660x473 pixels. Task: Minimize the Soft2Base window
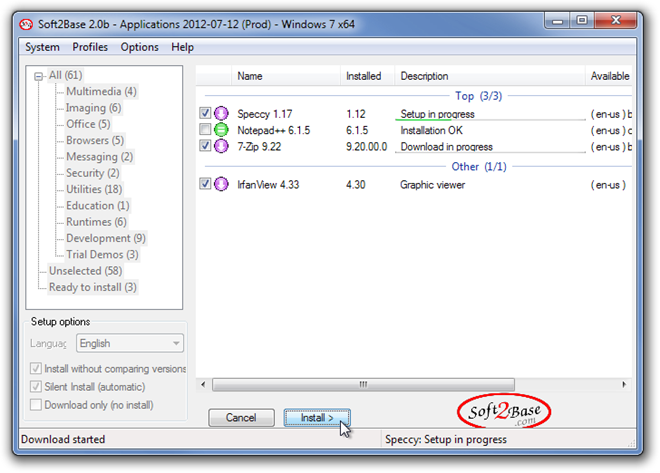[x=558, y=20]
